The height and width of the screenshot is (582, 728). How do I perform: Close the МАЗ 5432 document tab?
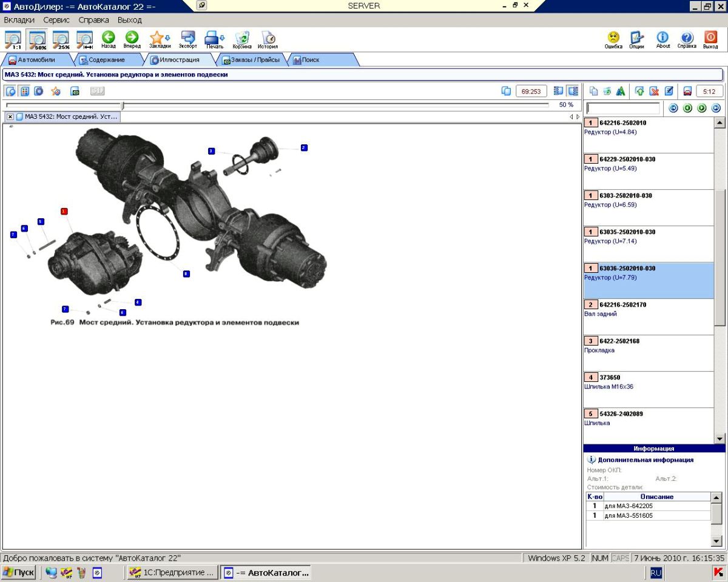pos(10,116)
